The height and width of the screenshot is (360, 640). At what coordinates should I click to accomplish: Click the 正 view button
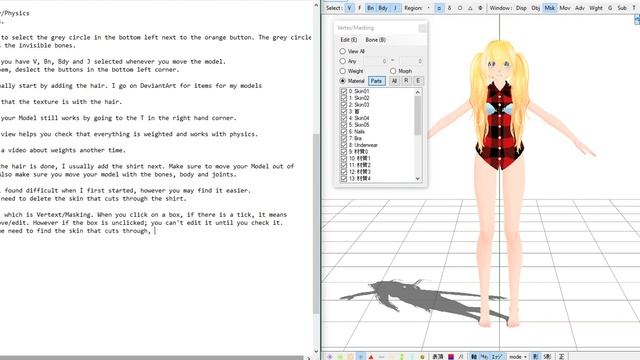(x=562, y=357)
